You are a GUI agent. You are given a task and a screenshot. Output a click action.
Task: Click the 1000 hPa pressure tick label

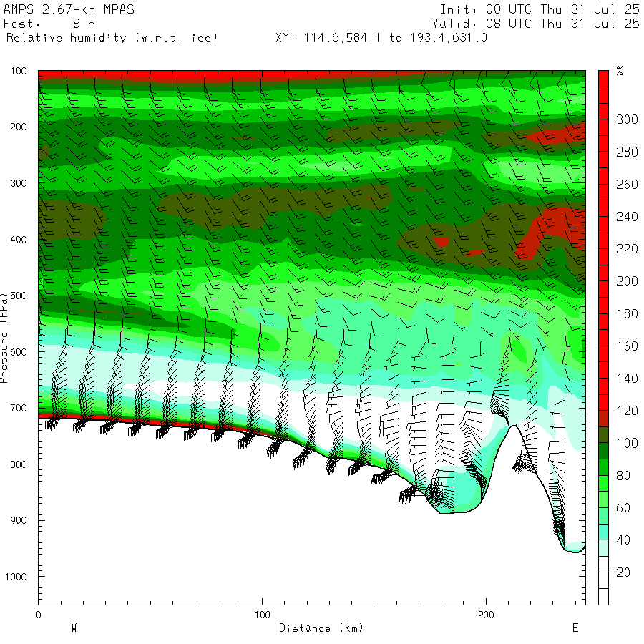pos(16,577)
